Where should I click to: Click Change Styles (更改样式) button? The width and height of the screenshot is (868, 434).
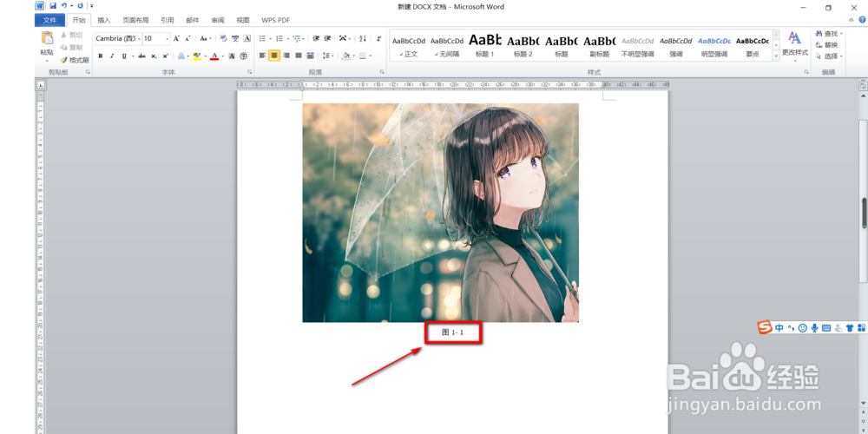point(795,46)
